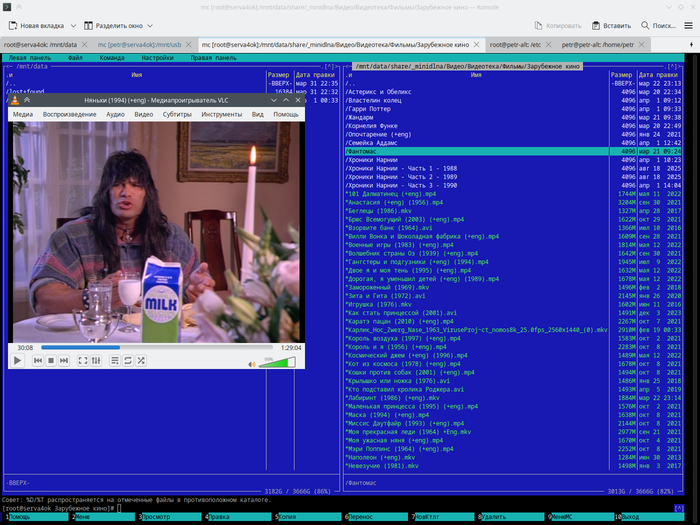
Task: Open the VLC Медиа menu
Action: coord(23,114)
